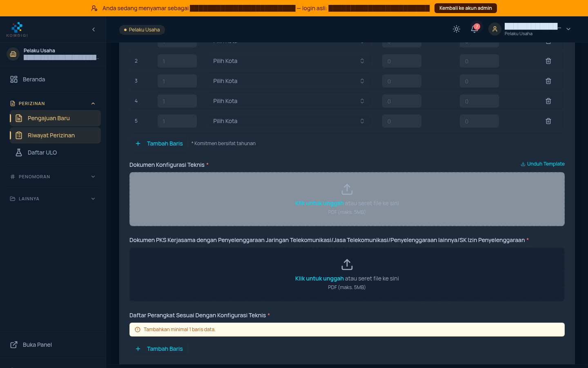This screenshot has height=368, width=588.
Task: Click the Riwayat Perizinan clipboard icon
Action: (x=19, y=135)
